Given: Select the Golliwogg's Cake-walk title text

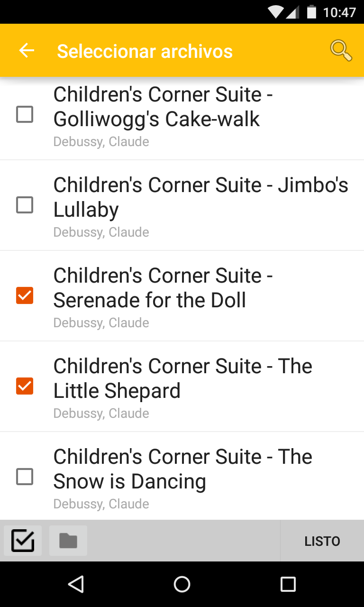Looking at the screenshot, I should [163, 107].
